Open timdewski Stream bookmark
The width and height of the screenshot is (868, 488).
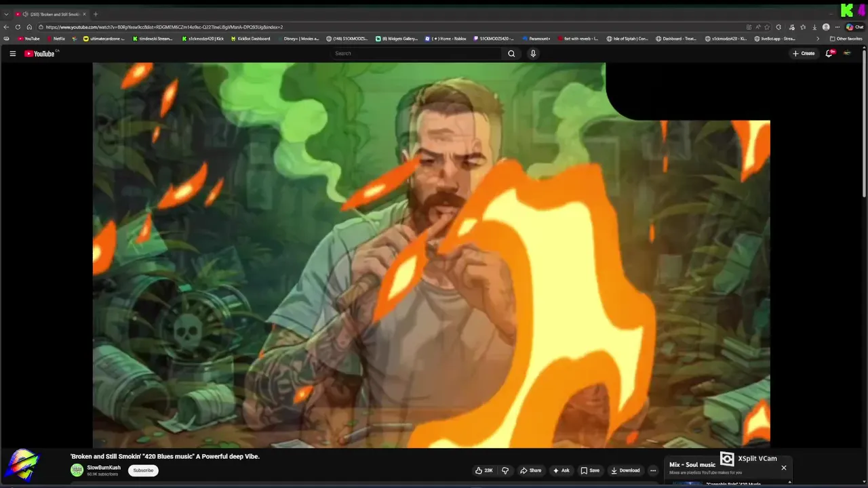point(153,39)
